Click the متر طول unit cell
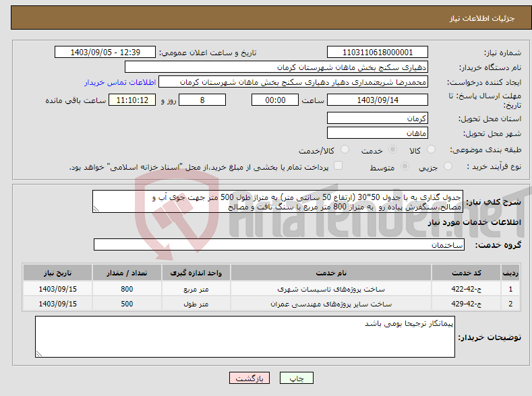The image size is (532, 396). pos(196,304)
